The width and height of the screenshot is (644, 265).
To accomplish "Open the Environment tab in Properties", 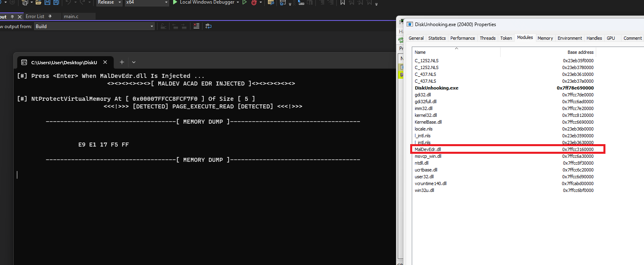I will click(x=570, y=38).
